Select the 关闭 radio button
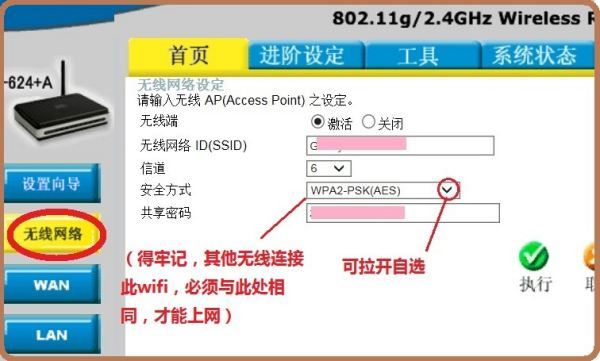This screenshot has height=361, width=600. tap(368, 122)
